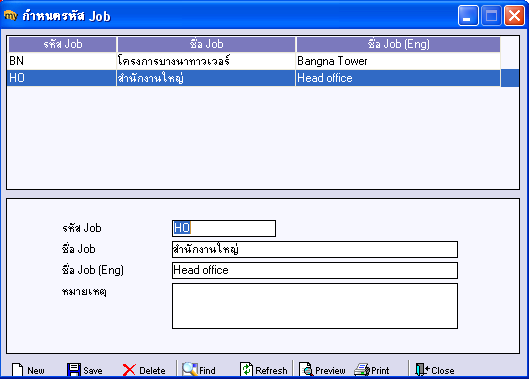Click the red X Delete icon

[129, 370]
